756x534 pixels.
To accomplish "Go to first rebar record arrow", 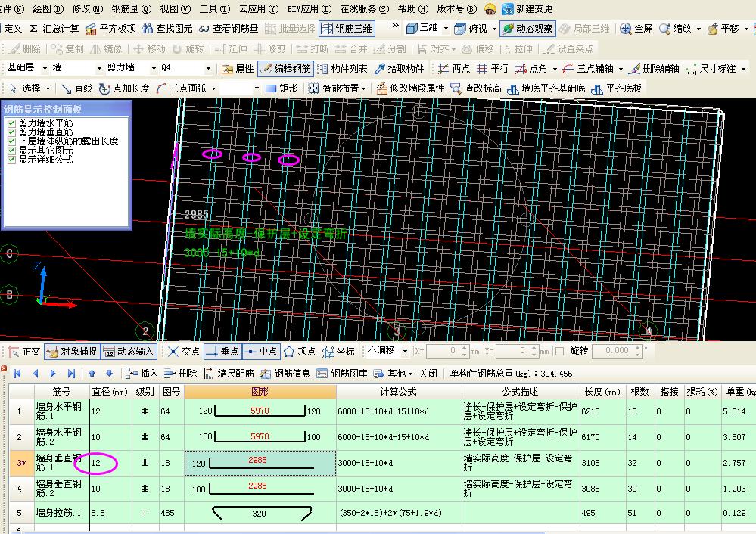I will tap(17, 373).
